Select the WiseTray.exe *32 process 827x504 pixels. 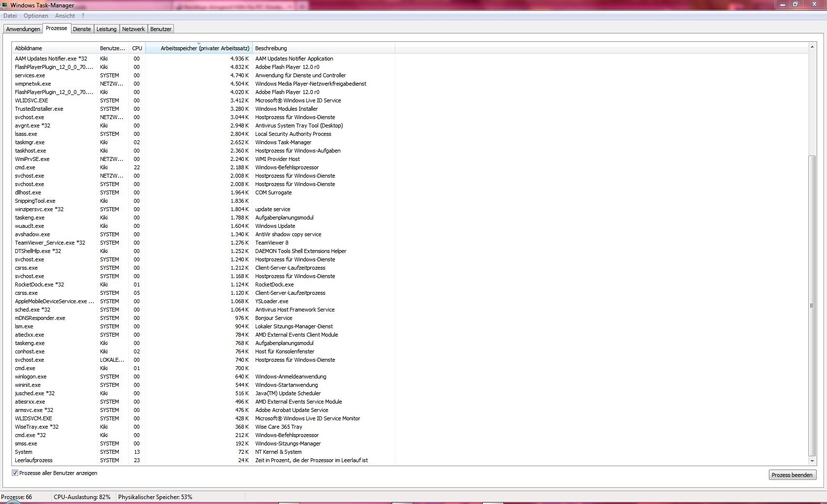(x=203, y=427)
